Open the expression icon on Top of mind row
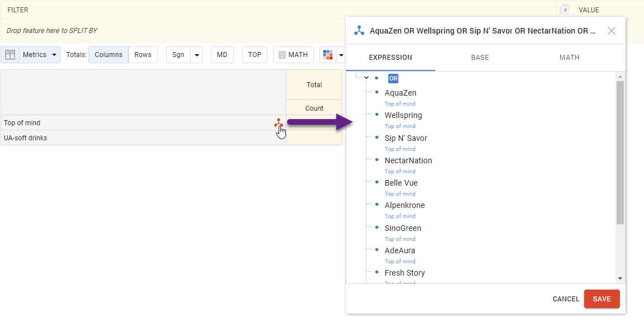 pyautogui.click(x=279, y=122)
